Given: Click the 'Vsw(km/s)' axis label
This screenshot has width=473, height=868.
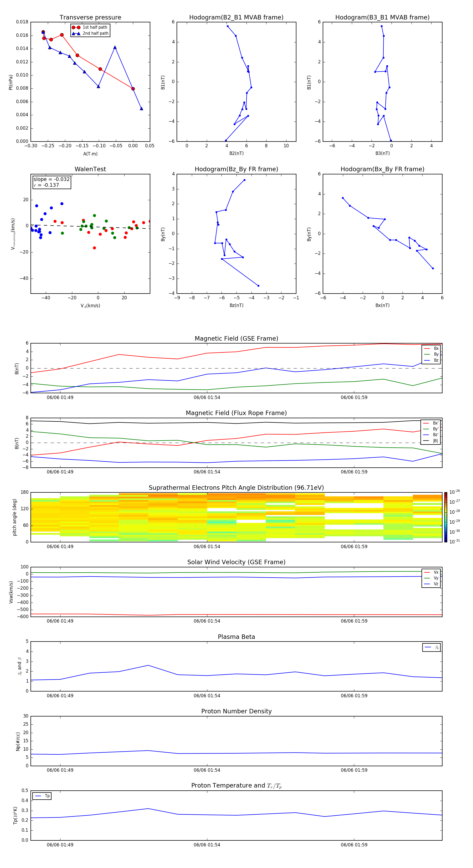Looking at the screenshot, I should (11, 592).
